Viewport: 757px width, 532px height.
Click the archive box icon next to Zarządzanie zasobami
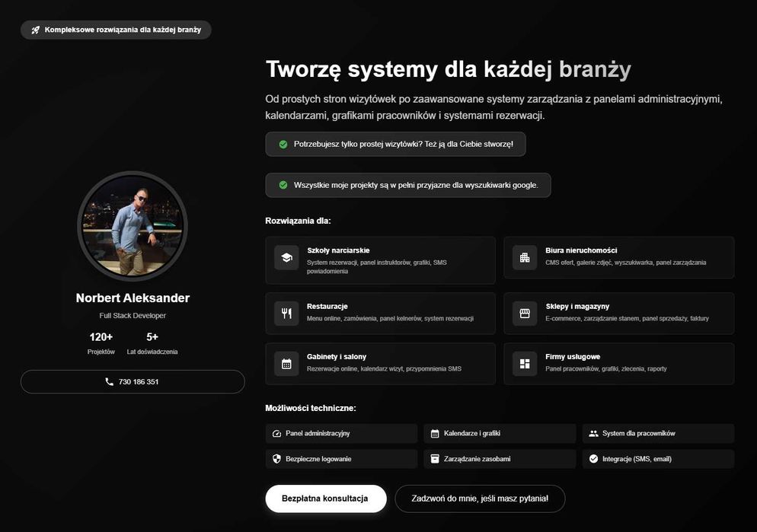(435, 459)
